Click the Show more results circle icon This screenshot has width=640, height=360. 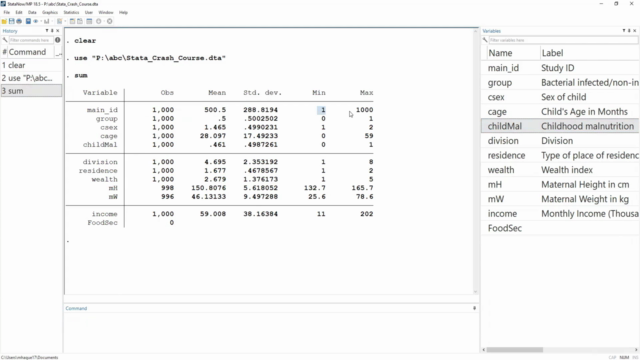click(x=99, y=21)
